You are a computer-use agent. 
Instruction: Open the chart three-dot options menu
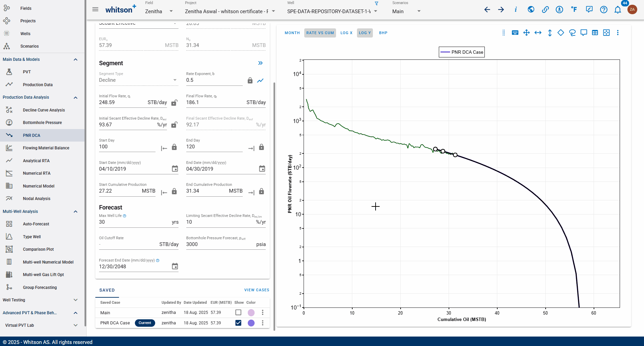(618, 33)
